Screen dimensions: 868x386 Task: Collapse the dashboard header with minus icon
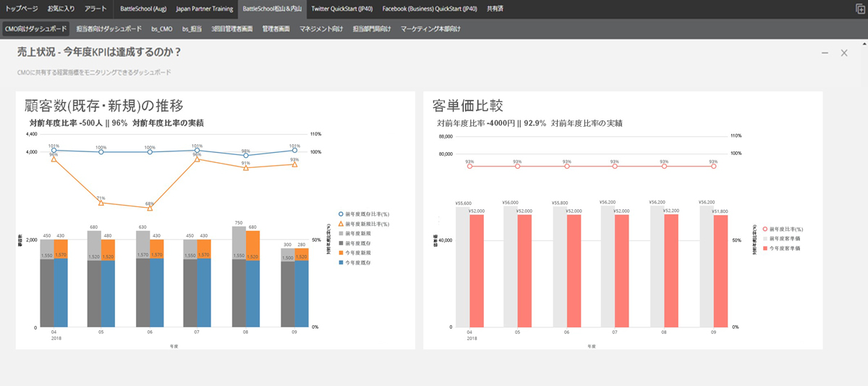(825, 53)
